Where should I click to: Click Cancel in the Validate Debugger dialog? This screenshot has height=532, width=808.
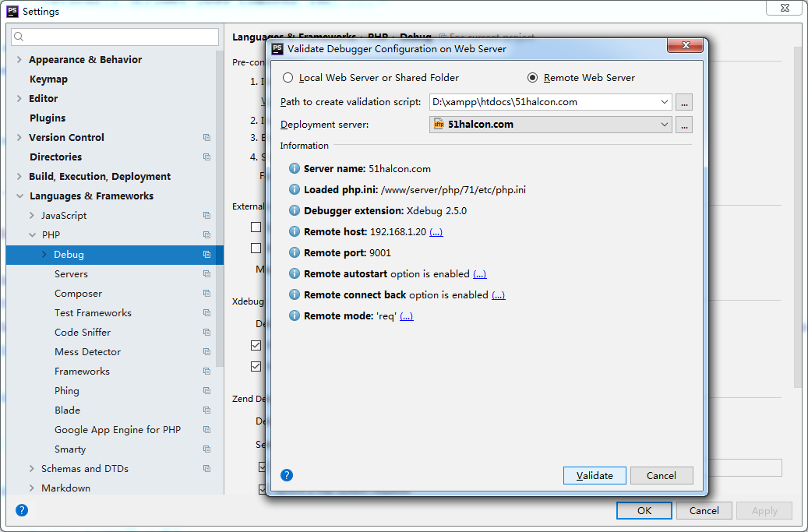[662, 475]
